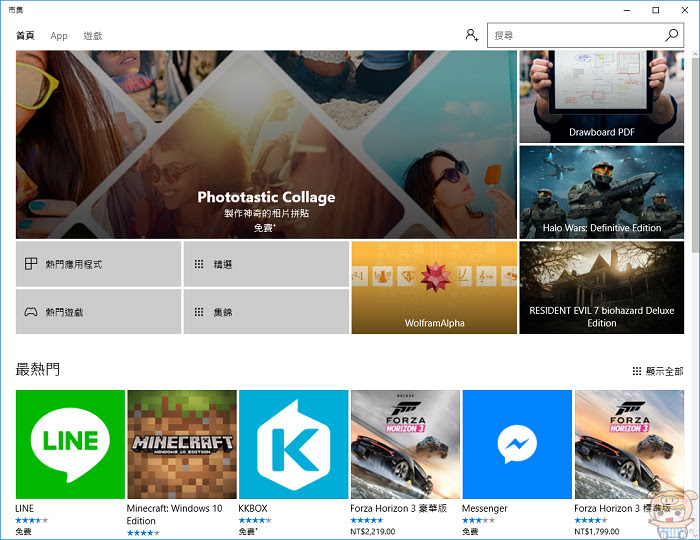
Task: Click the LINE app title text
Action: point(25,508)
